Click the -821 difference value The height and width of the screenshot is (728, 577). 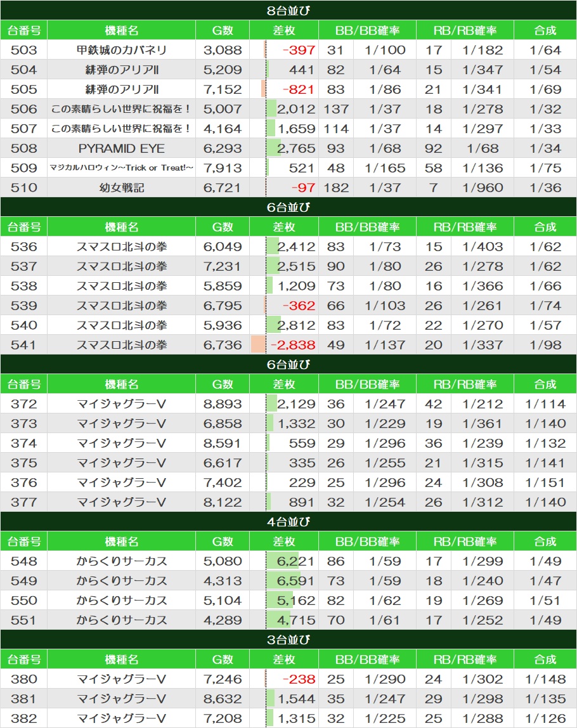pos(299,89)
